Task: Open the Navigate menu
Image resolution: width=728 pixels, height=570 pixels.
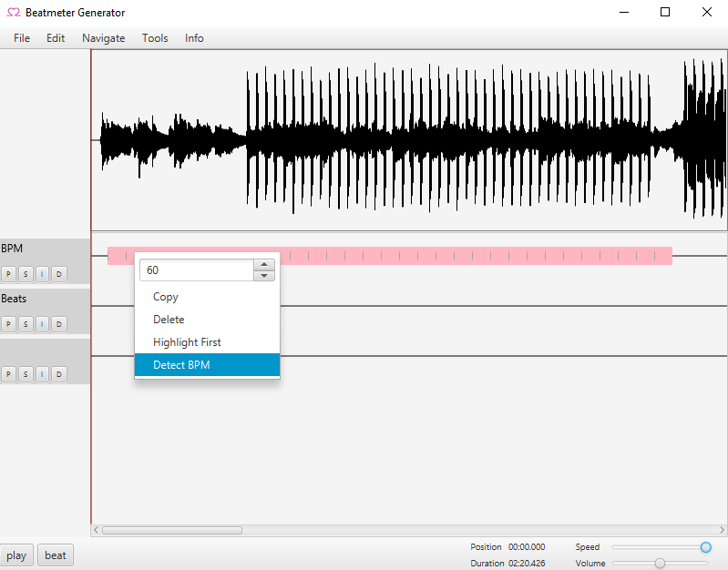Action: click(104, 38)
